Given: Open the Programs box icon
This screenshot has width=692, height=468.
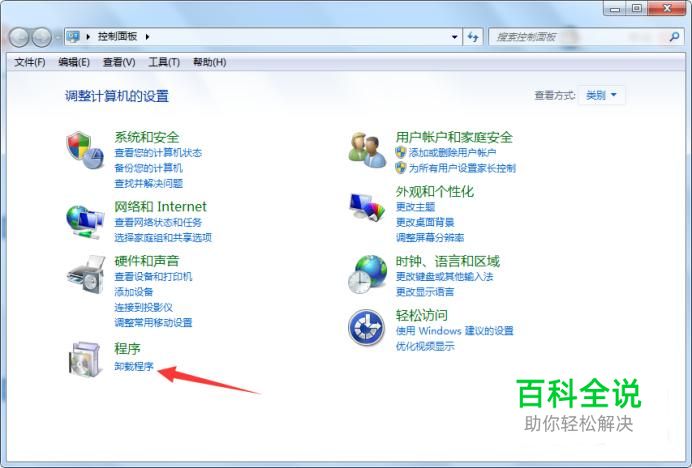Looking at the screenshot, I should click(85, 359).
